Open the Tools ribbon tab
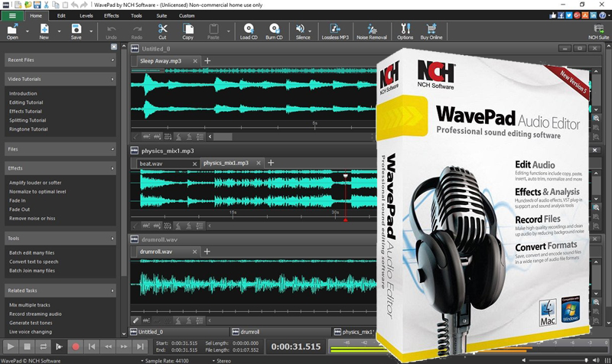Image resolution: width=612 pixels, height=364 pixels. click(136, 15)
